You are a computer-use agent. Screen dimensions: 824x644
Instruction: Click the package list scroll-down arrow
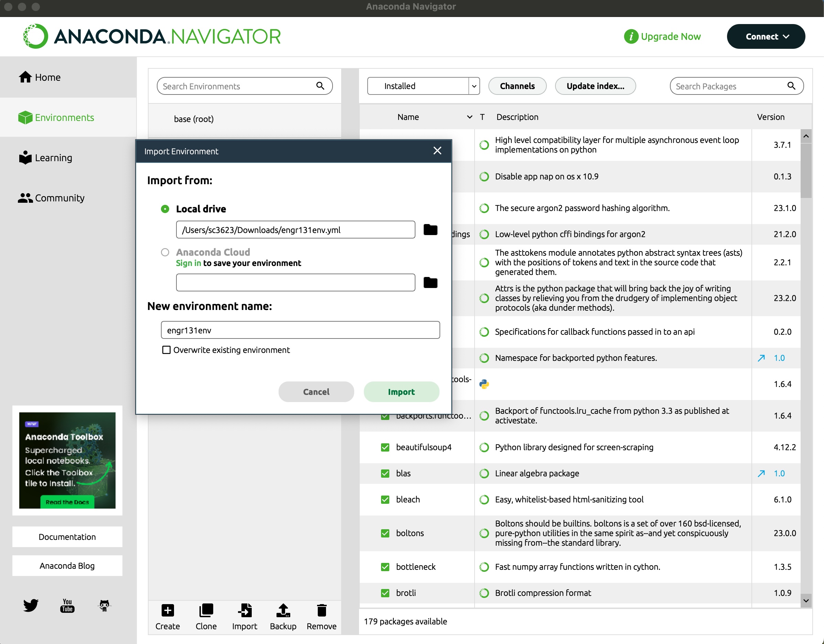[806, 601]
